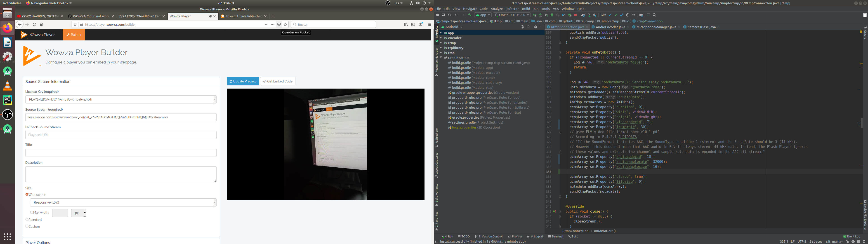
Task: Open the Logcat panel
Action: 535,236
